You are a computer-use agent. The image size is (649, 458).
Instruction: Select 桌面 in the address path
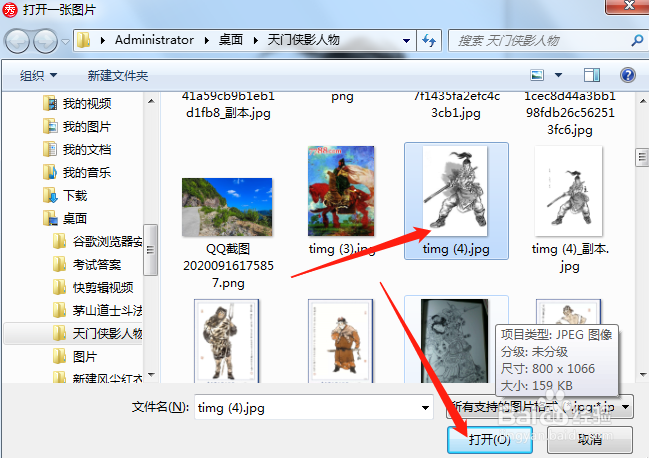pos(231,40)
